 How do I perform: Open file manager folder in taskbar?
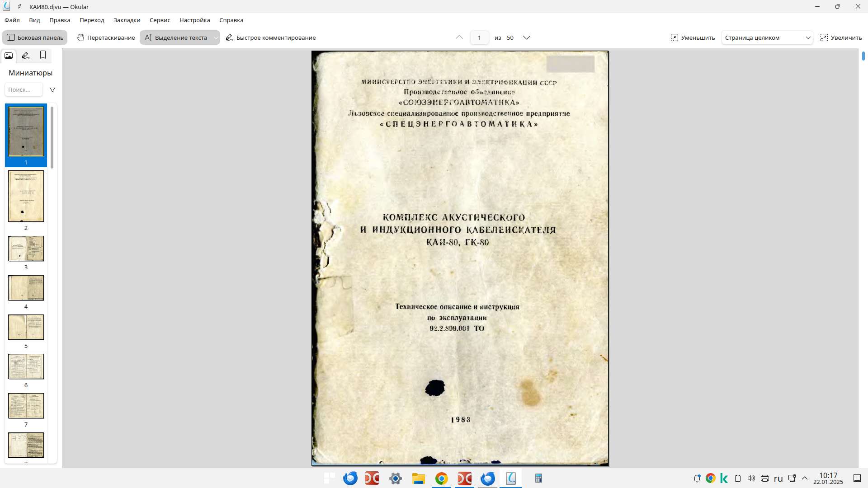point(419,478)
